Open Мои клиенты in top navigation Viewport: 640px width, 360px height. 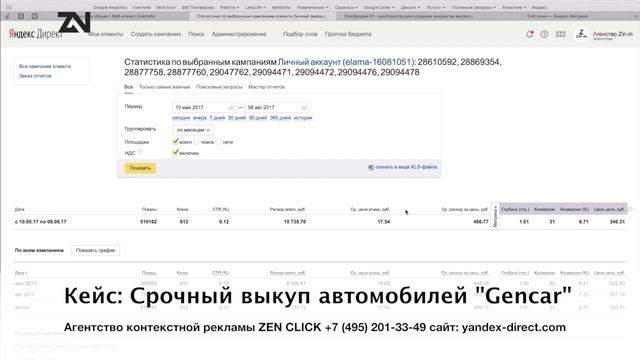pyautogui.click(x=106, y=34)
